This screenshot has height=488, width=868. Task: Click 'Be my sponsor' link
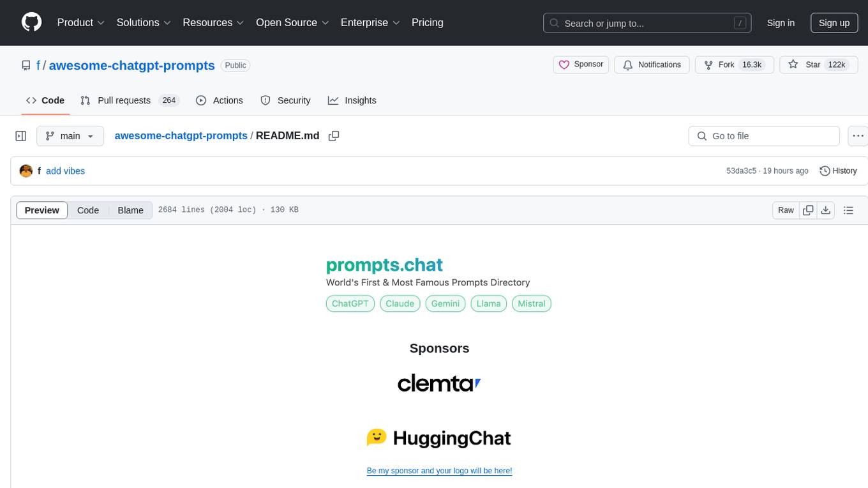pos(439,471)
